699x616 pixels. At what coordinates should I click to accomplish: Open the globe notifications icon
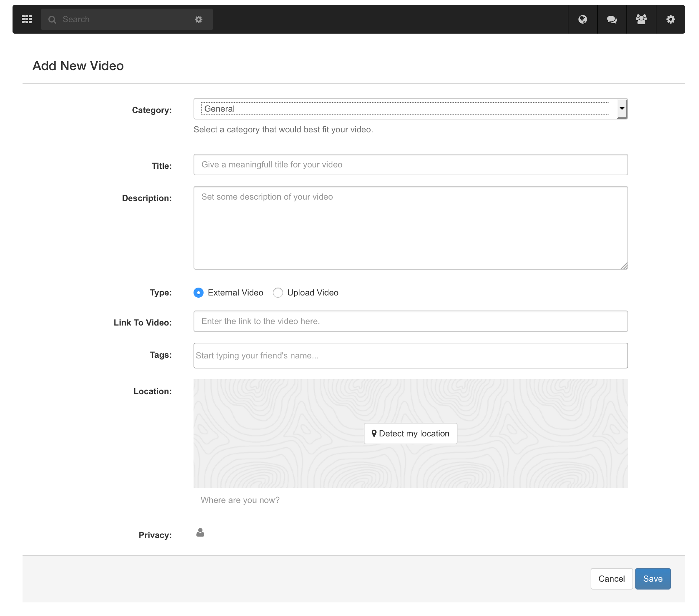(582, 19)
